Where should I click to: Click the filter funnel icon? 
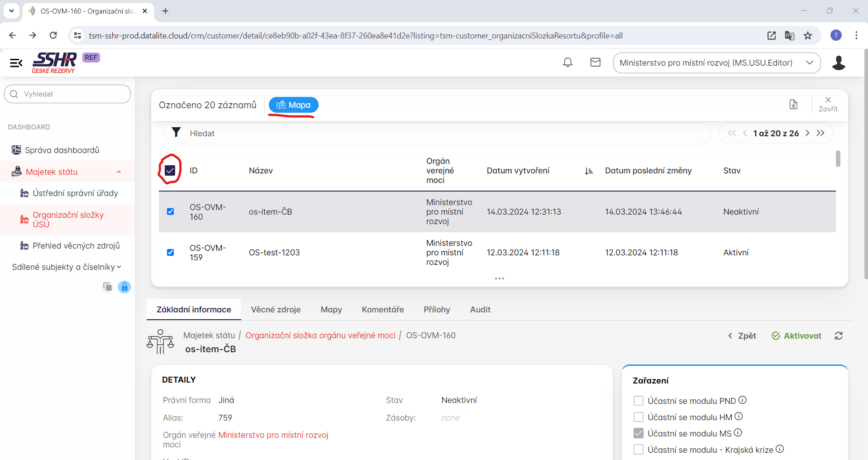pyautogui.click(x=176, y=133)
